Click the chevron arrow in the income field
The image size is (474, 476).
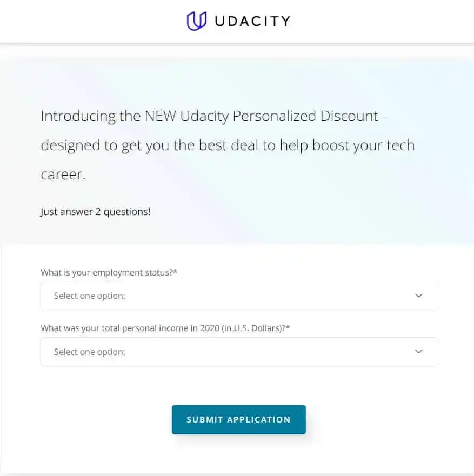coord(418,352)
